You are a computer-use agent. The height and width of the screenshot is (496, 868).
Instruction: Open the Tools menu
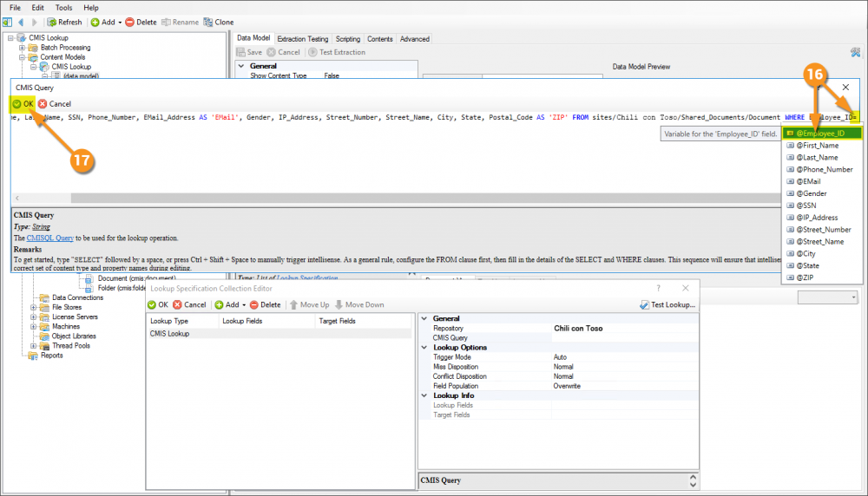point(64,7)
